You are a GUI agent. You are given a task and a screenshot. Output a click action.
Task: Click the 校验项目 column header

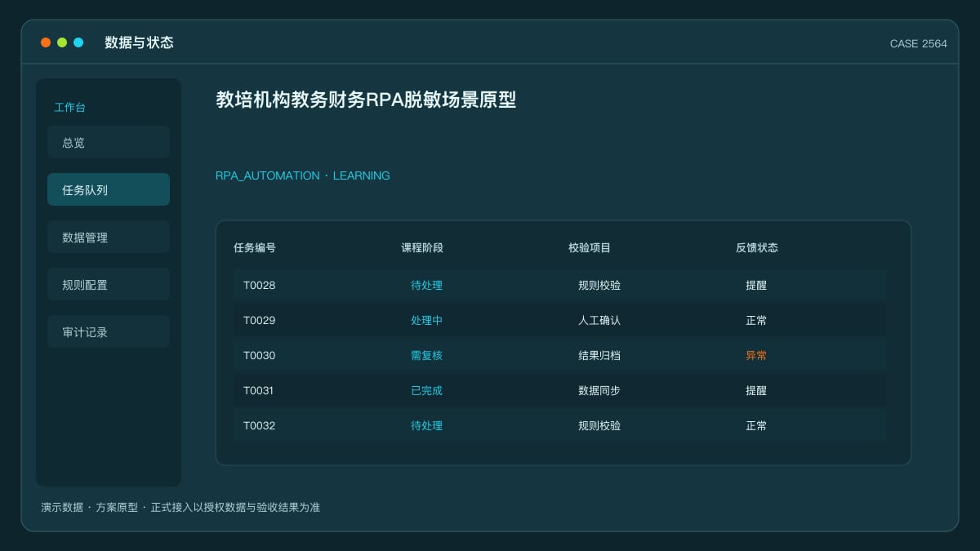point(590,247)
